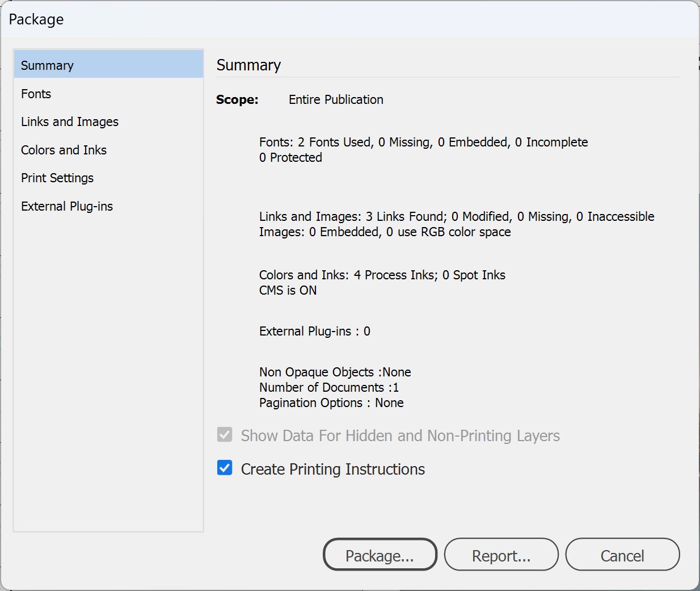Click the Package dialog title

pyautogui.click(x=36, y=19)
